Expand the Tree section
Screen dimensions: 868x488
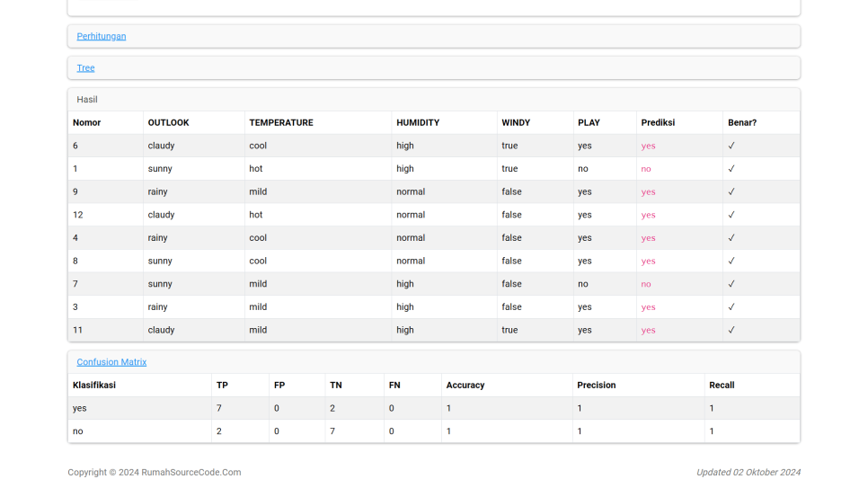click(85, 68)
